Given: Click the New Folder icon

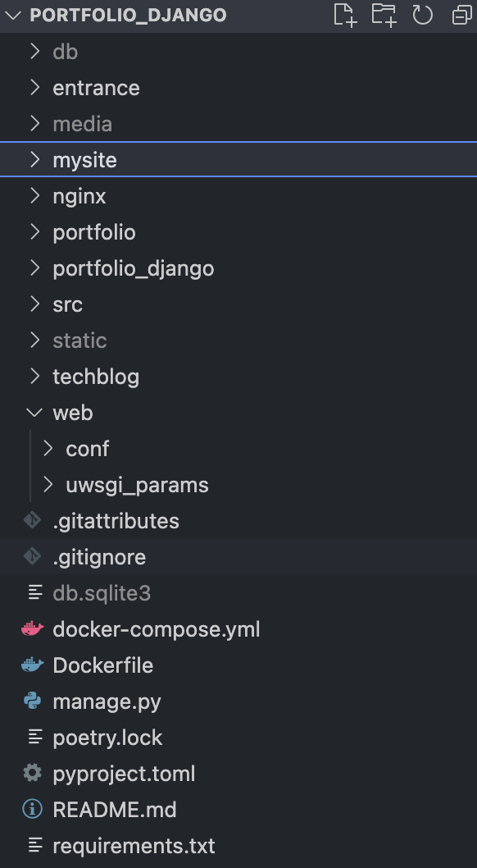Looking at the screenshot, I should point(384,15).
